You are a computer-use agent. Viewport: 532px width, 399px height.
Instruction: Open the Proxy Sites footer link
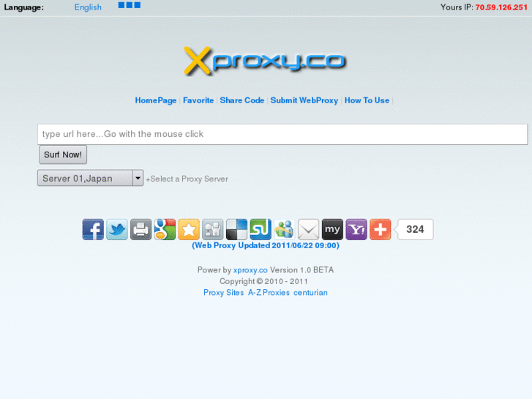pos(224,293)
